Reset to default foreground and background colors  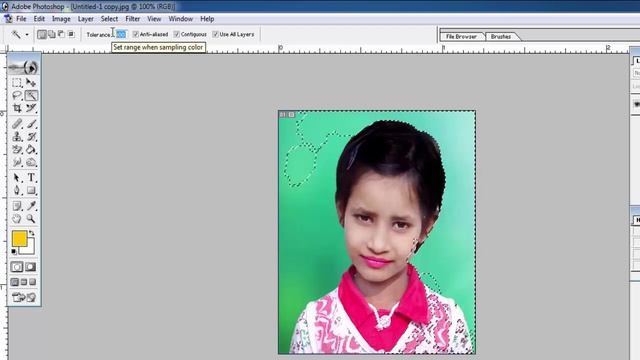(x=14, y=251)
